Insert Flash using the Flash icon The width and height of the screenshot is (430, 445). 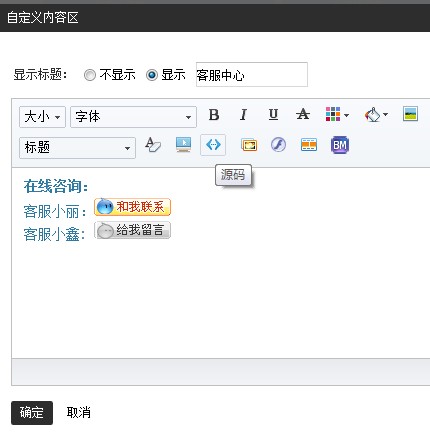(x=278, y=145)
